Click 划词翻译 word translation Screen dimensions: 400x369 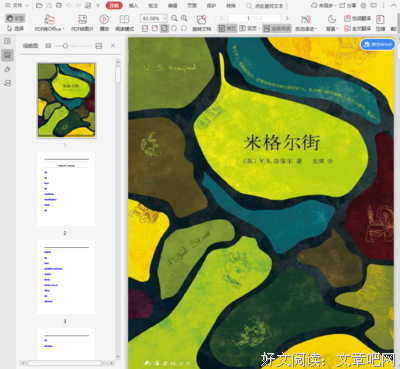[x=357, y=19]
